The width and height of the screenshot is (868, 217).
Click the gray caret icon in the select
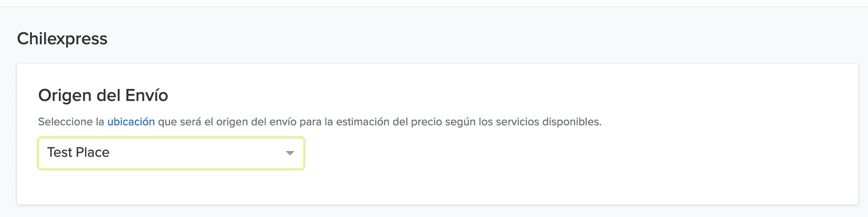click(290, 153)
